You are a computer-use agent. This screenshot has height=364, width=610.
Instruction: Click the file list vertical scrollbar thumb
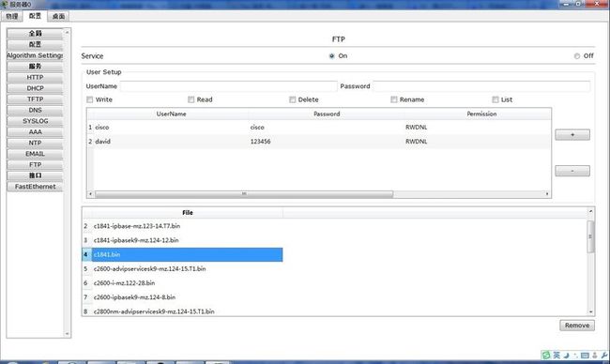click(x=590, y=236)
